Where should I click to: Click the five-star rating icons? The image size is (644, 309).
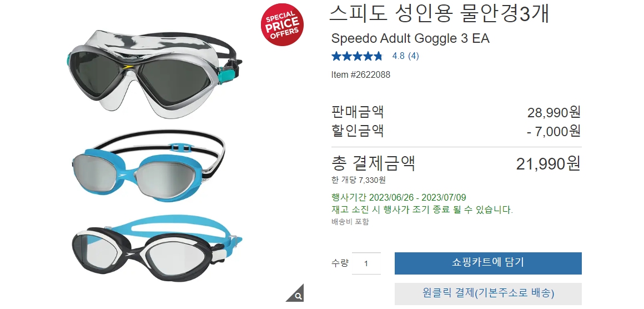point(357,56)
